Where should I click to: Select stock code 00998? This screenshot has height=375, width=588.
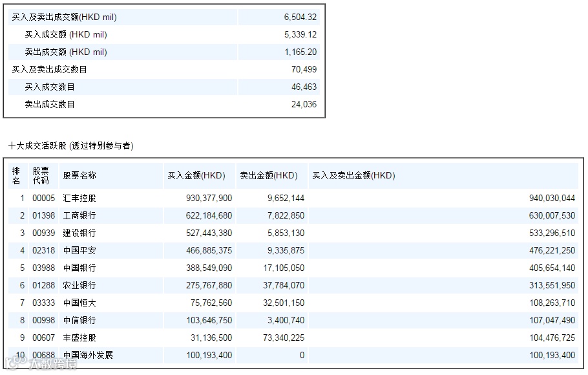[43, 320]
